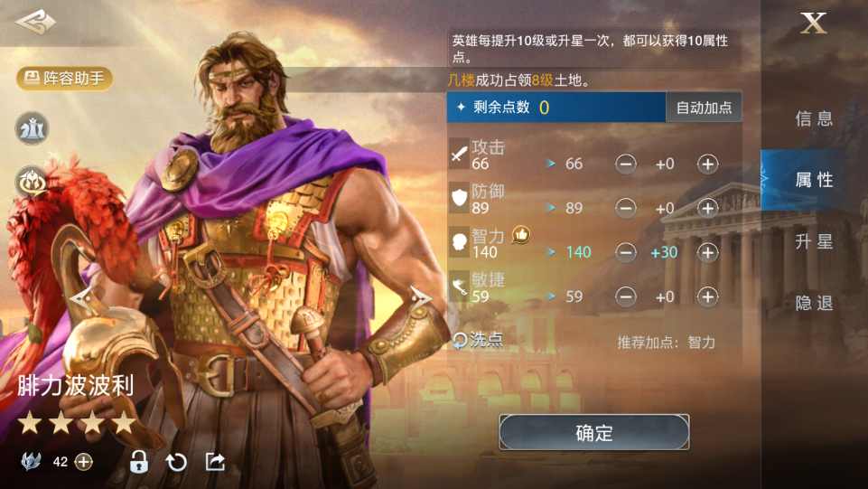Confirm allocation with 确定 button

click(x=594, y=433)
